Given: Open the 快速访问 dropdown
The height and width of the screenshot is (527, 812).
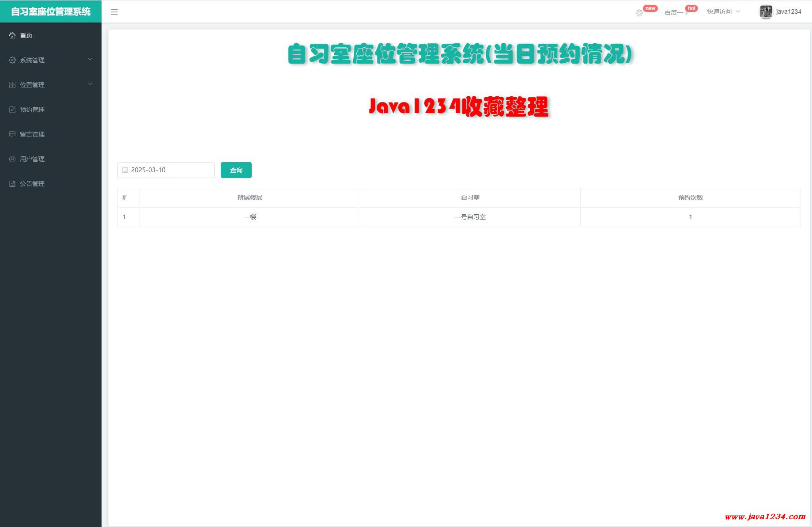Looking at the screenshot, I should coord(723,12).
